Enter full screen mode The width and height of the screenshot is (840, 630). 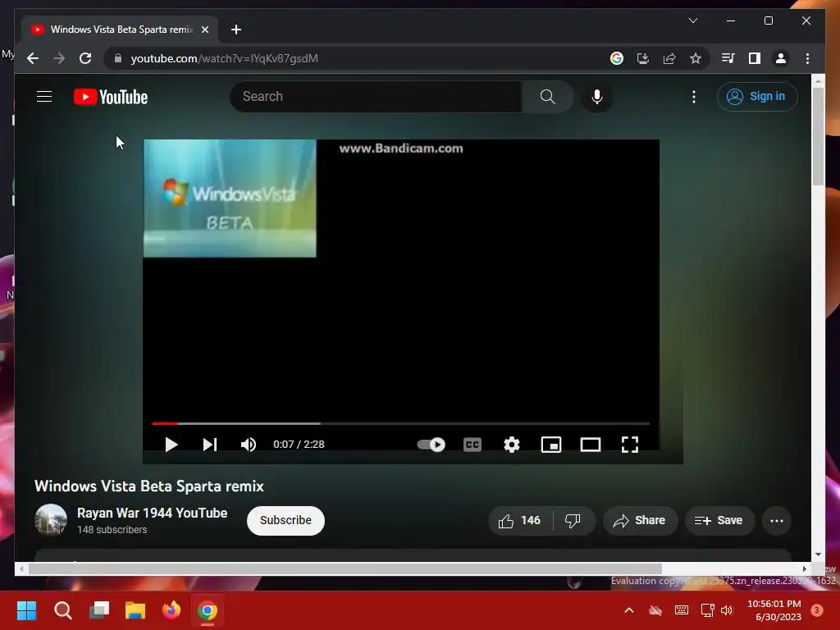[x=629, y=445]
